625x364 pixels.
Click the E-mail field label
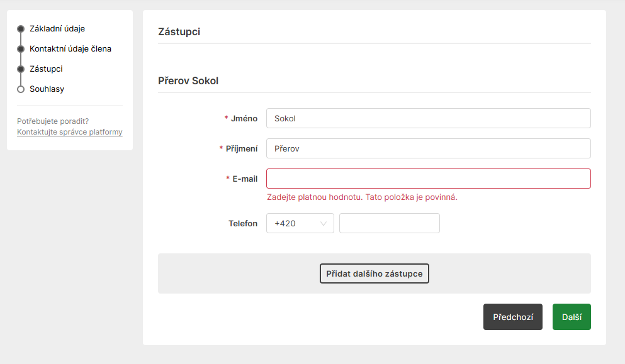tap(245, 179)
